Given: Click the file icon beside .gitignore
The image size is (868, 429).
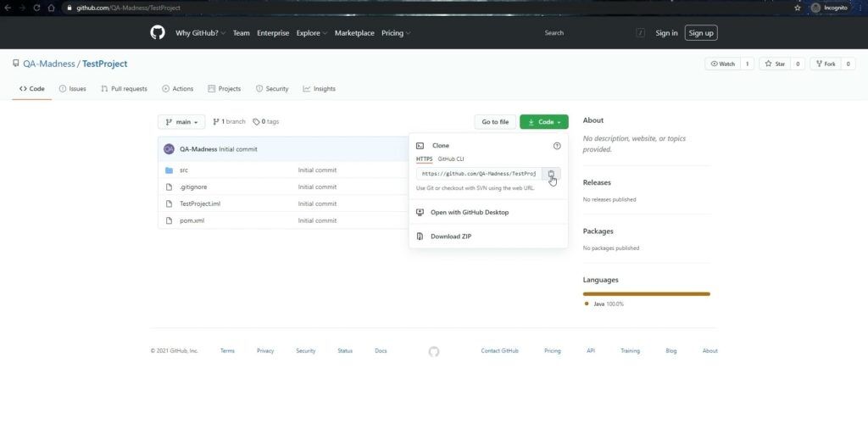Looking at the screenshot, I should coord(170,187).
